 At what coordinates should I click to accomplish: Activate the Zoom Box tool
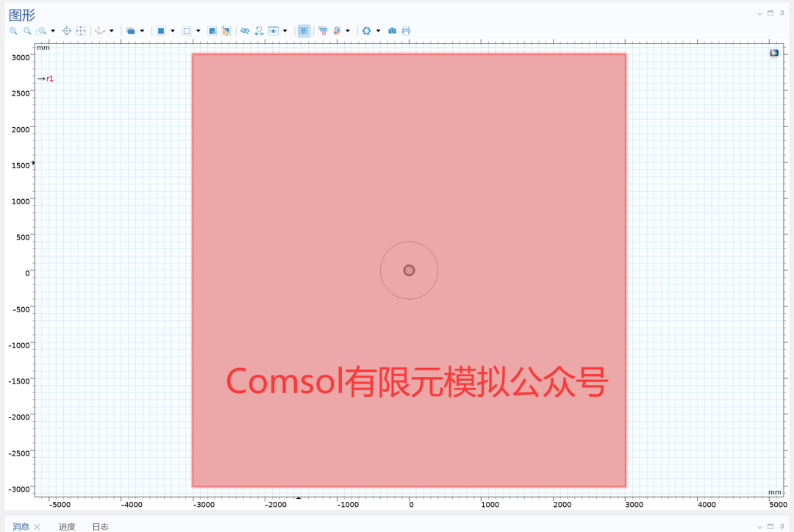41,31
